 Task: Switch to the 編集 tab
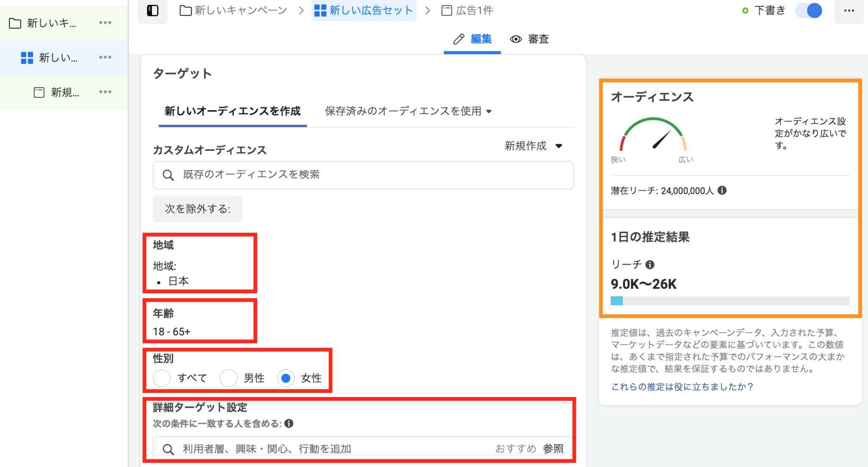472,39
